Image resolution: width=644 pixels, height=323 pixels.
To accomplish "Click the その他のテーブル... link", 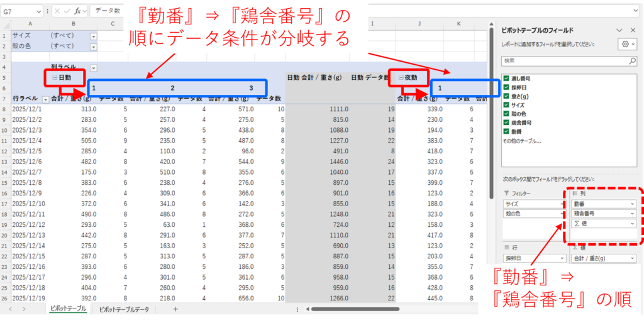I will tap(523, 141).
